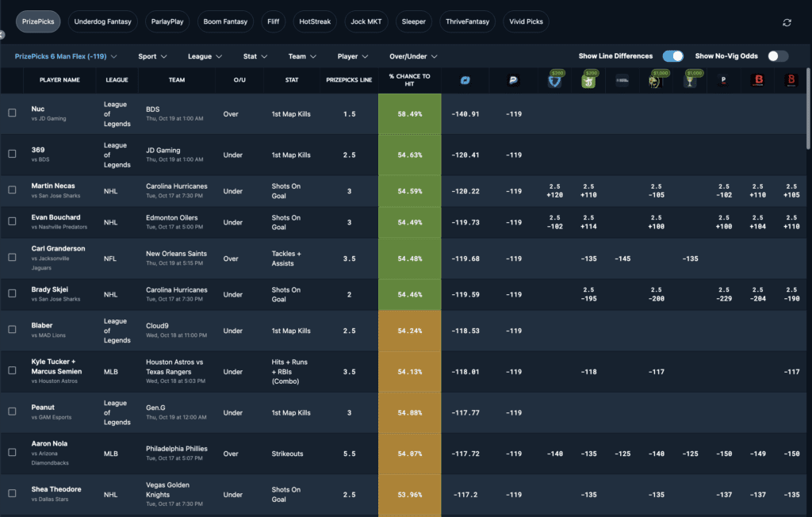Check the Aaron Nola row checkbox
Image resolution: width=812 pixels, height=517 pixels.
pos(12,452)
